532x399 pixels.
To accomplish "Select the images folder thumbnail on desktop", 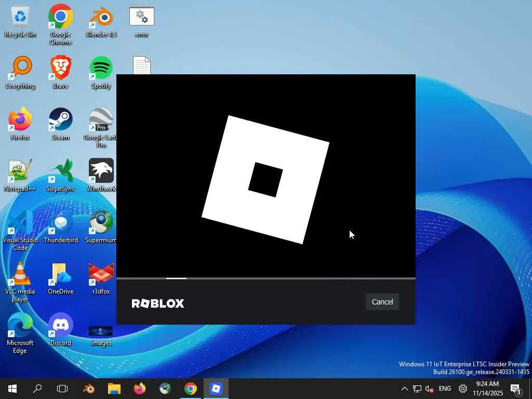I will 101,336.
